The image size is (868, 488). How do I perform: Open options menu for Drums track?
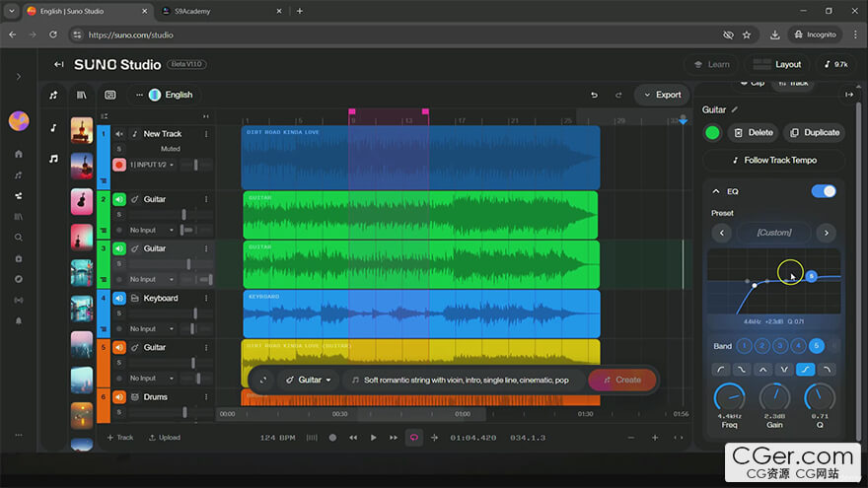pyautogui.click(x=206, y=396)
